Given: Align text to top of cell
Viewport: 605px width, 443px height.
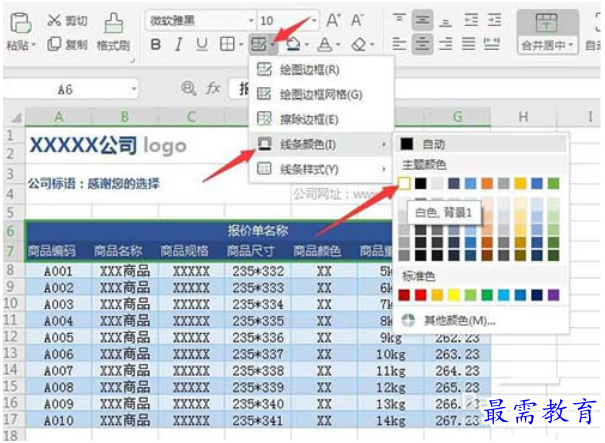Looking at the screenshot, I should coord(399,20).
